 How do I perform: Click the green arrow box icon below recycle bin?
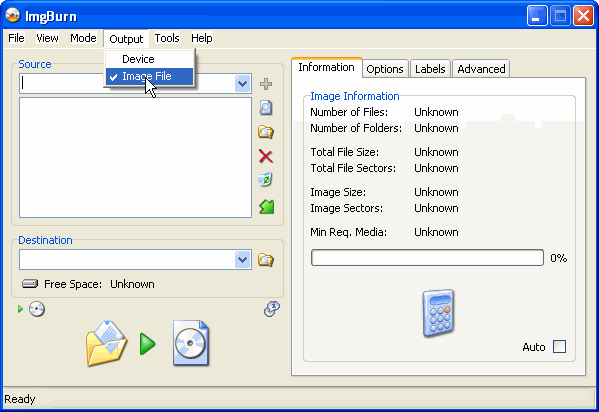coord(267,207)
